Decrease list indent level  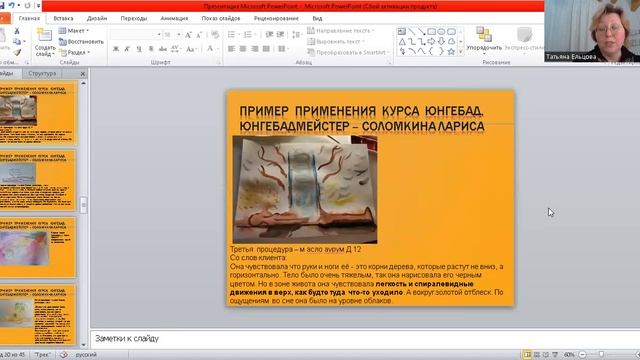click(269, 35)
